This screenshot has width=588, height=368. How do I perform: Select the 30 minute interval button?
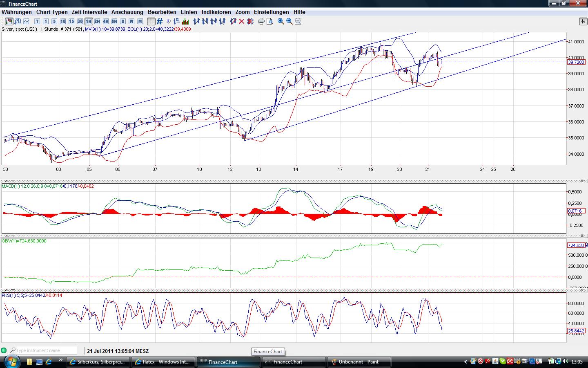click(x=80, y=21)
